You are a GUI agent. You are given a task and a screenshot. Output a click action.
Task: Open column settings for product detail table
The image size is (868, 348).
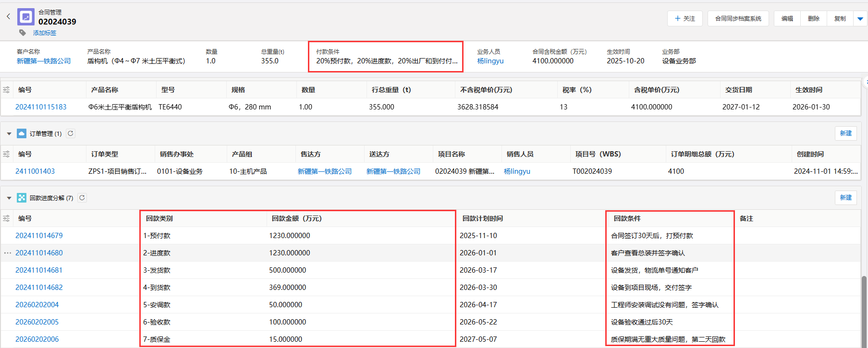point(6,90)
